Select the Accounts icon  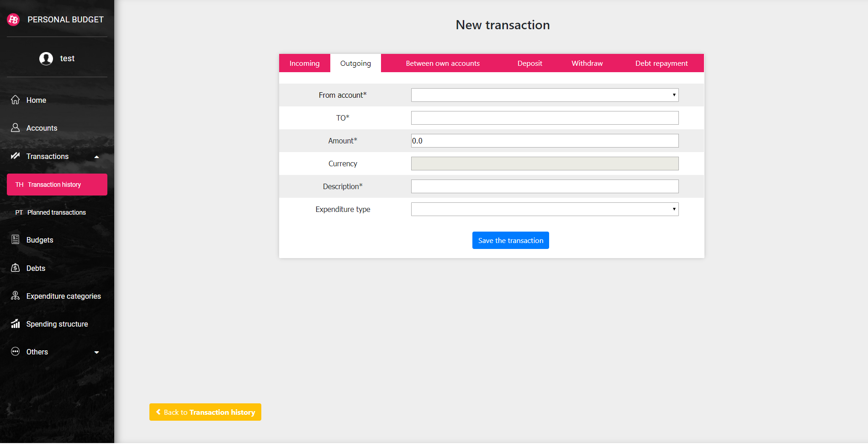tap(15, 128)
